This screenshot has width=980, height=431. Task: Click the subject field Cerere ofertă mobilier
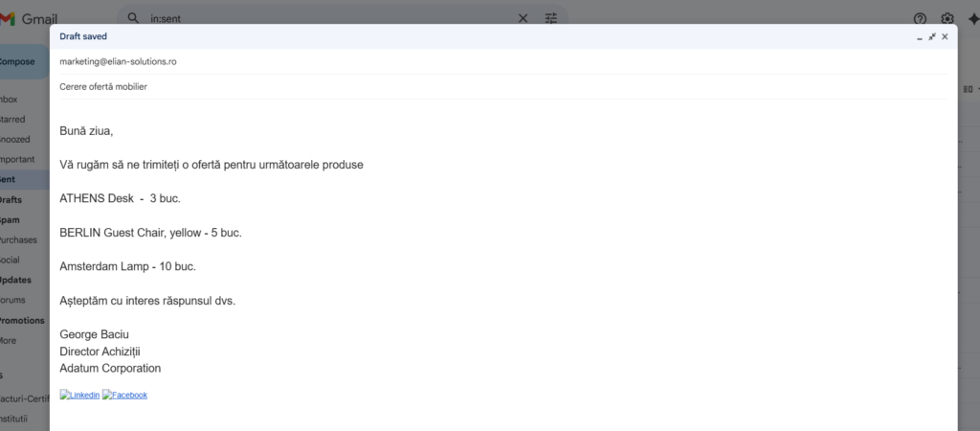coord(103,86)
